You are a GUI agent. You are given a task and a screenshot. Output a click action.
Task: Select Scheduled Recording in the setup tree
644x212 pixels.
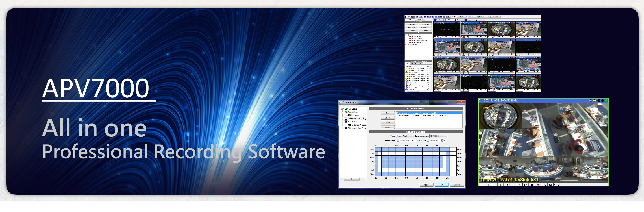coord(357,118)
